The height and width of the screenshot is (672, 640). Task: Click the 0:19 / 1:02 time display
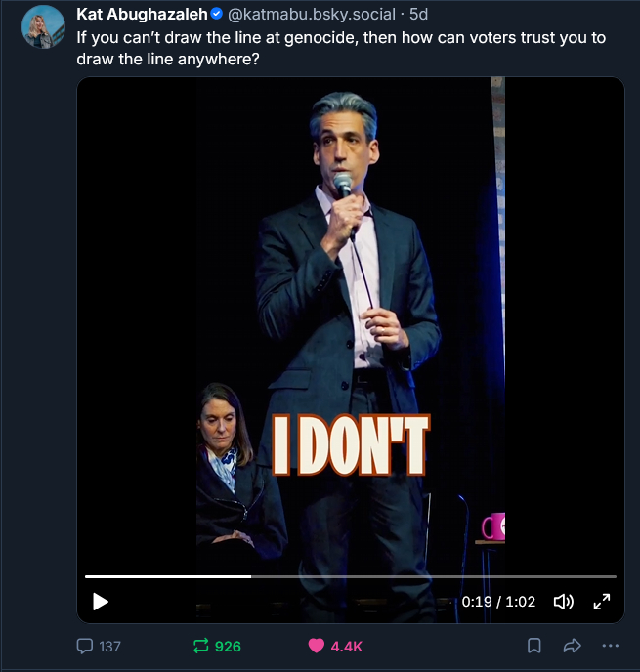tap(498, 602)
